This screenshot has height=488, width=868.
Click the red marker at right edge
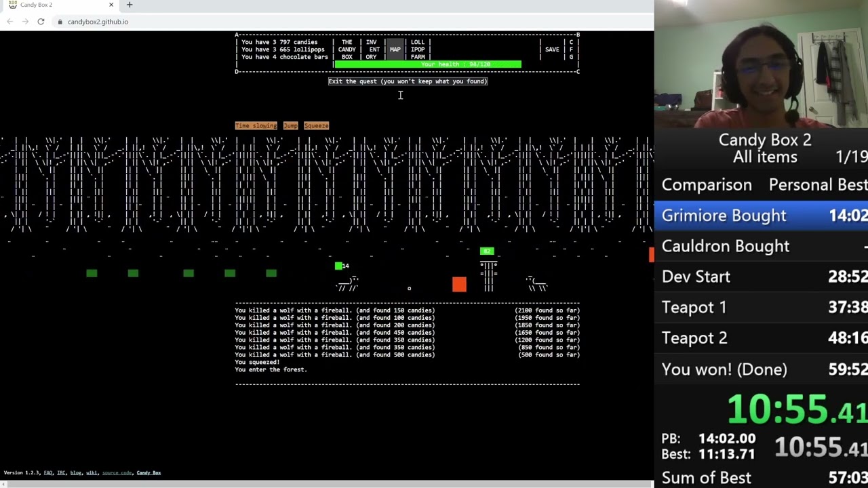[652, 254]
